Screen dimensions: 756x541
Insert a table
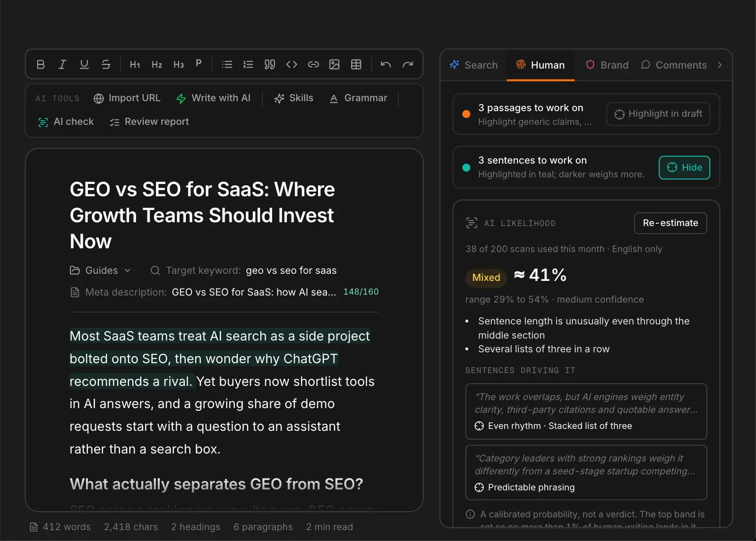[x=356, y=64]
